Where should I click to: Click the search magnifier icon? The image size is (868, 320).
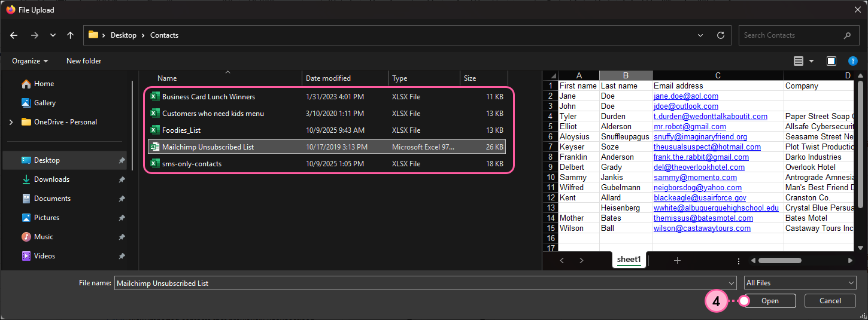(848, 35)
